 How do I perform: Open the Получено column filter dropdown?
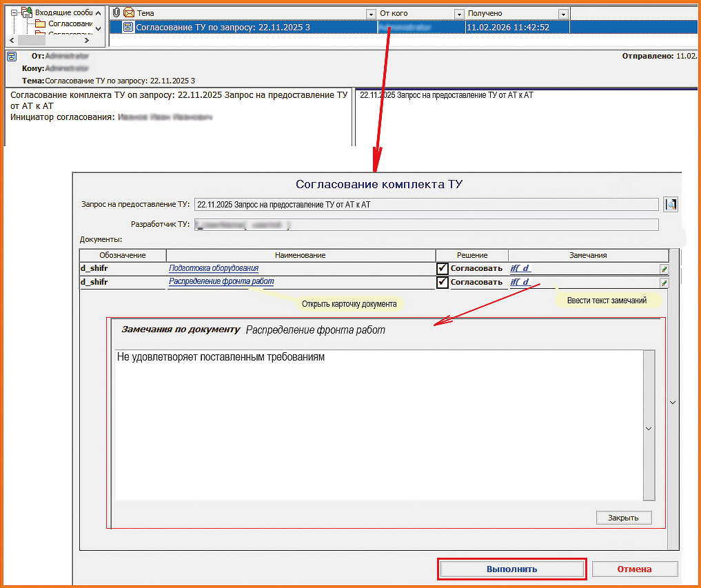[563, 14]
